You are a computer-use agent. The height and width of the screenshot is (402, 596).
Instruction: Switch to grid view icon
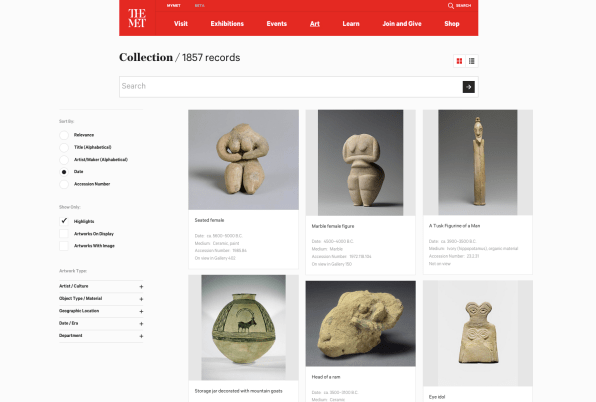pos(460,61)
